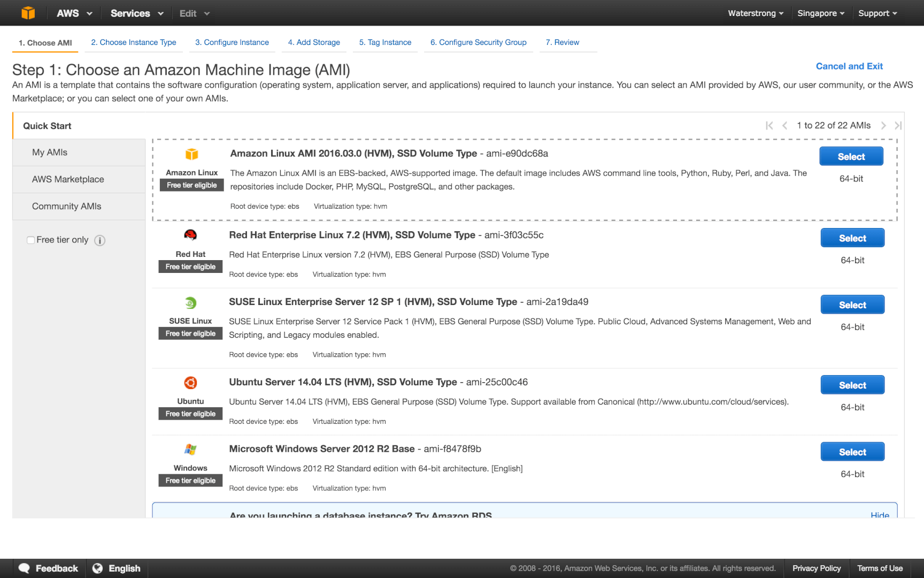The image size is (924, 578).
Task: Go to 4. Add Storage tab
Action: click(x=314, y=42)
